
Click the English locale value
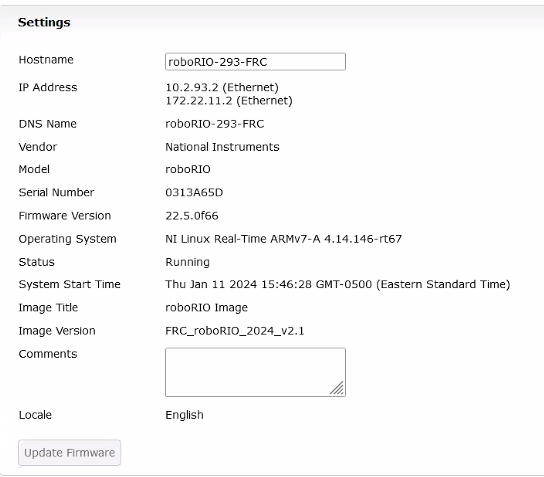pyautogui.click(x=185, y=415)
